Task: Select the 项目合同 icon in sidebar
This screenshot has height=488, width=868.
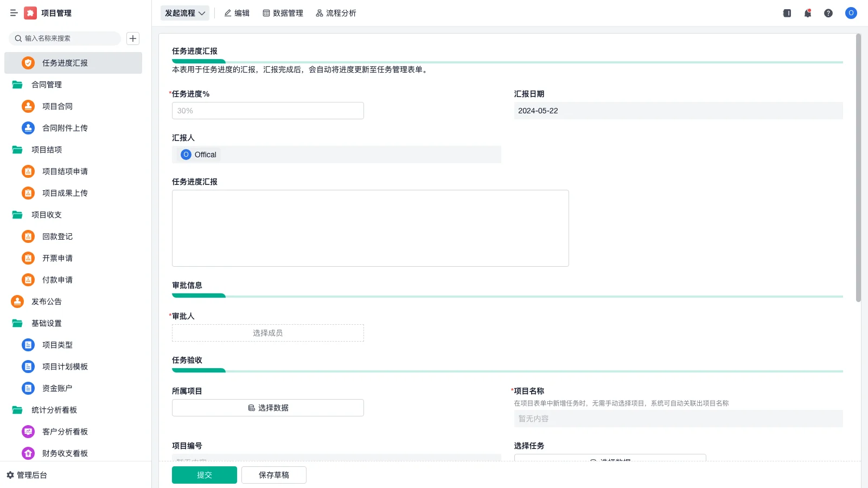Action: [28, 106]
